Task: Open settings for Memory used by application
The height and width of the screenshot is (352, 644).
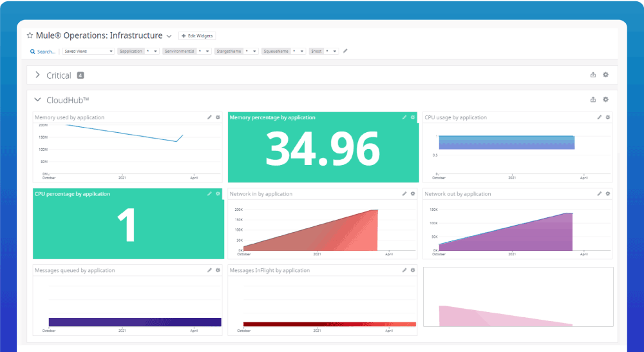Action: point(218,117)
